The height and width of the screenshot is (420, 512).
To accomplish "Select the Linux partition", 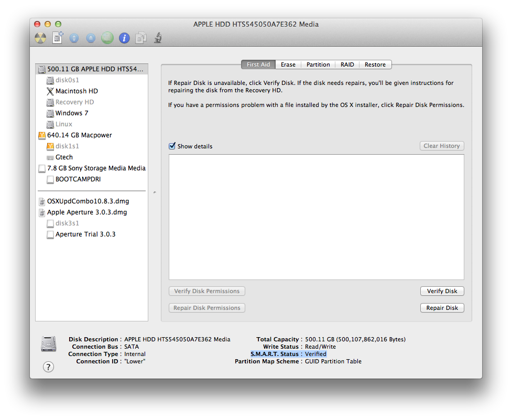I will point(92,124).
